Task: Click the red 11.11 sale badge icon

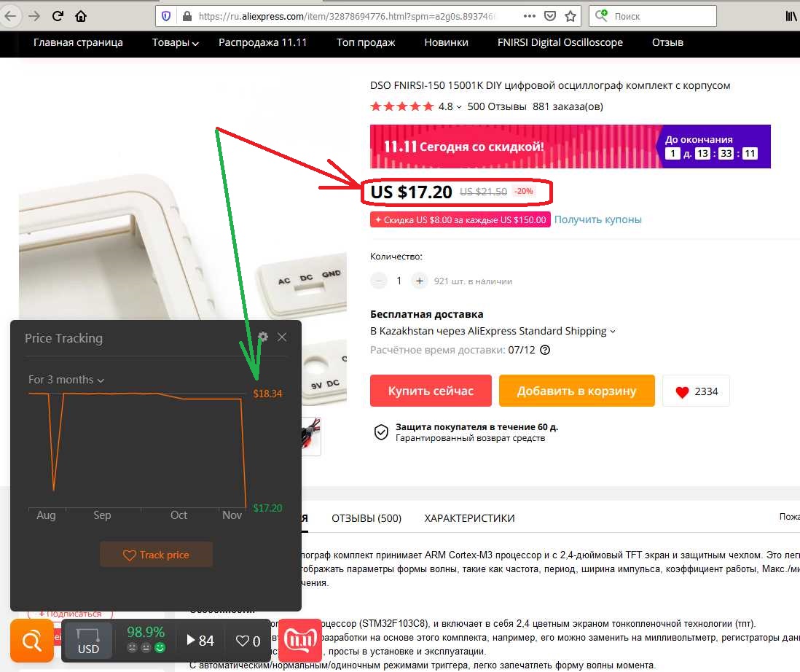Action: pyautogui.click(x=300, y=641)
